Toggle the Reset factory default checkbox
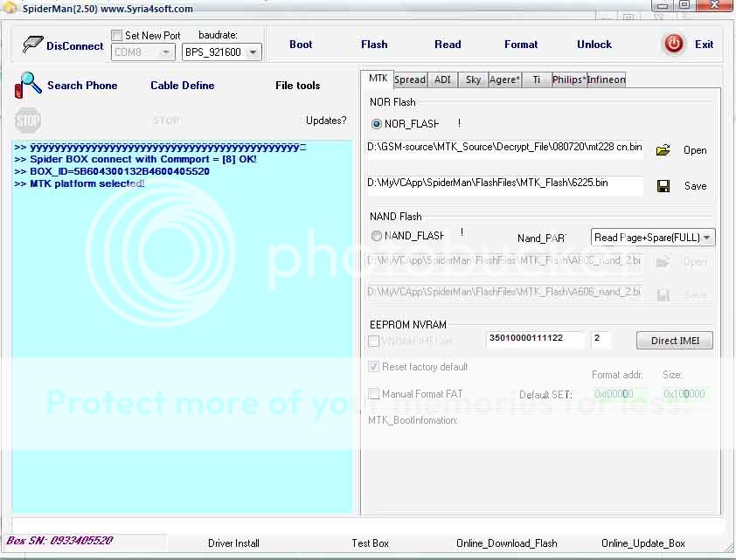The width and height of the screenshot is (736, 560). pyautogui.click(x=373, y=367)
